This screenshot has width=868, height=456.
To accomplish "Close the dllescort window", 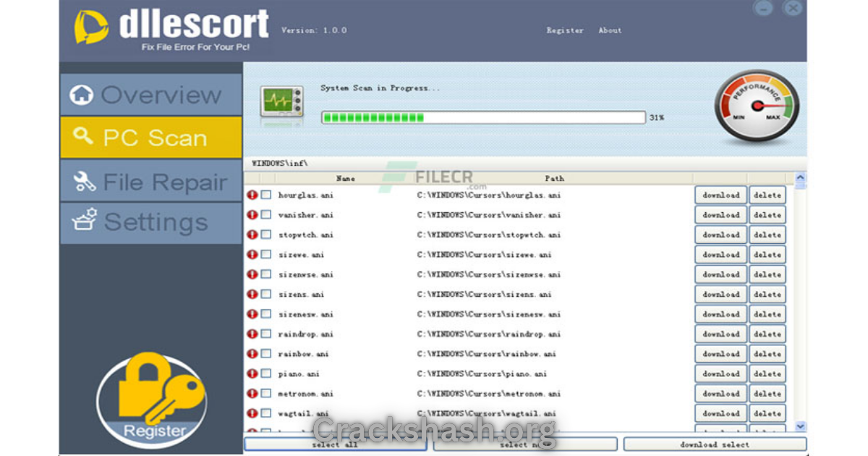I will pos(793,9).
